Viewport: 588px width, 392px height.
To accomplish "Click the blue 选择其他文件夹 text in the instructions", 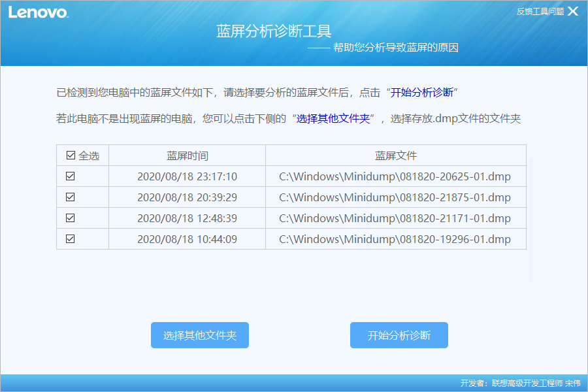I will click(333, 118).
